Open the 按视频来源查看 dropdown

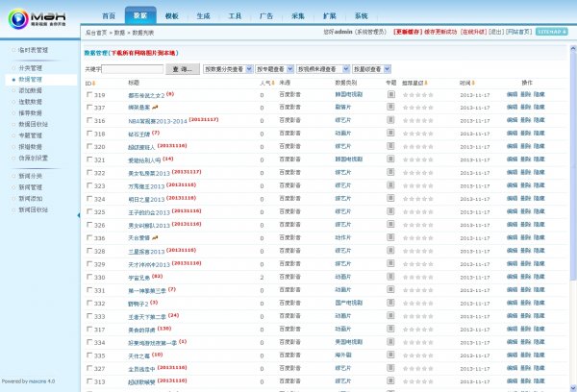click(x=323, y=69)
